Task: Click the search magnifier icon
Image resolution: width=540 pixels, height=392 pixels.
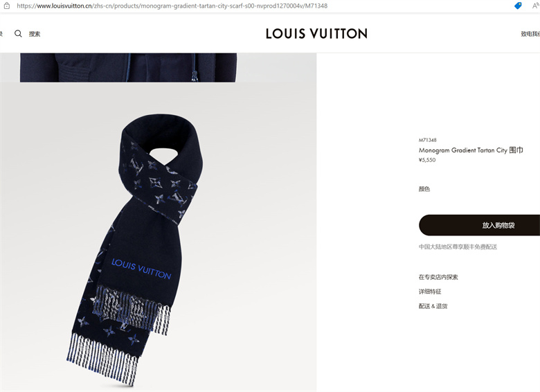Action: (18, 33)
